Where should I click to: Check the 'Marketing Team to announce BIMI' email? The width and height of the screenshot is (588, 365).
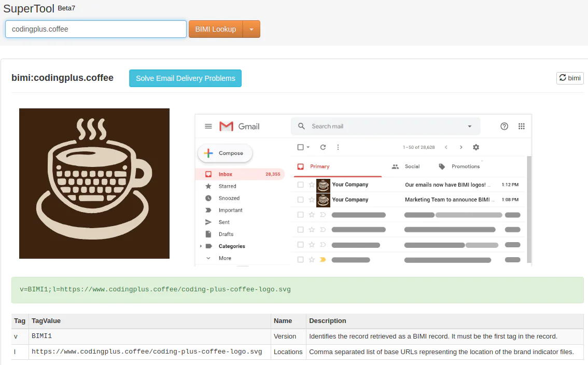pyautogui.click(x=300, y=200)
